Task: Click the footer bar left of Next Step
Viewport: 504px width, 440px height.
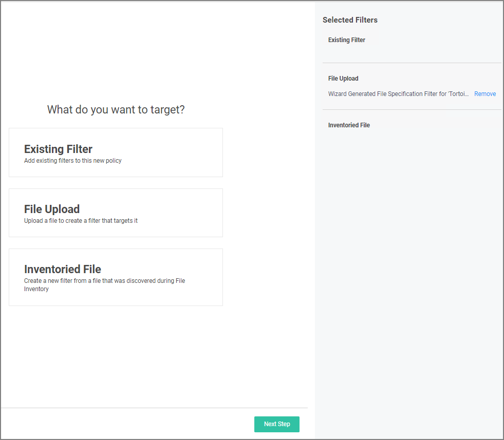Action: (128, 424)
